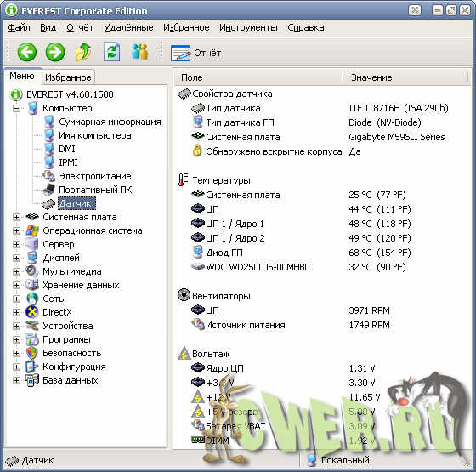Open the Файл menu

19,27
